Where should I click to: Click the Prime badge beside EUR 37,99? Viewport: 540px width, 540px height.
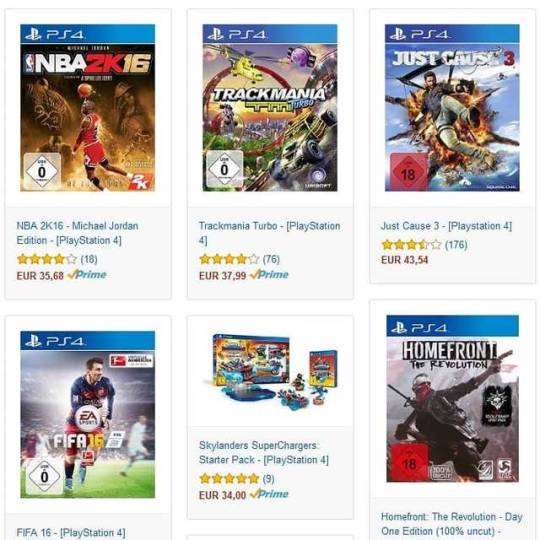pos(269,274)
